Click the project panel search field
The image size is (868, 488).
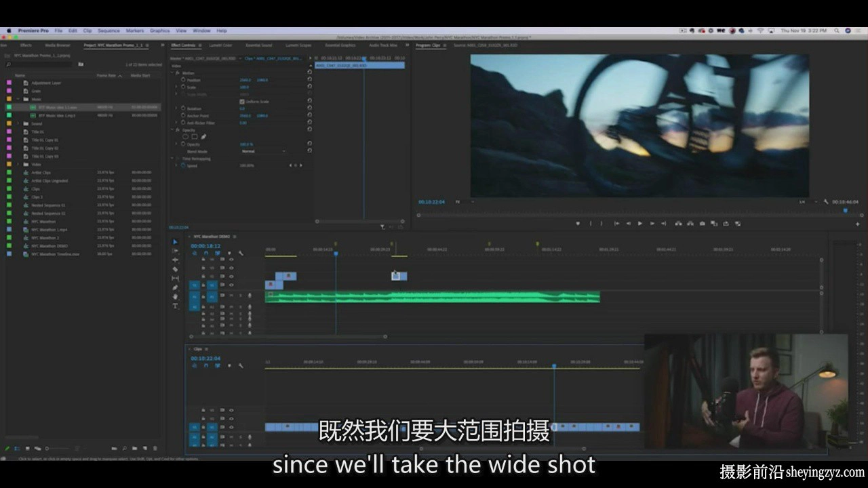point(41,64)
